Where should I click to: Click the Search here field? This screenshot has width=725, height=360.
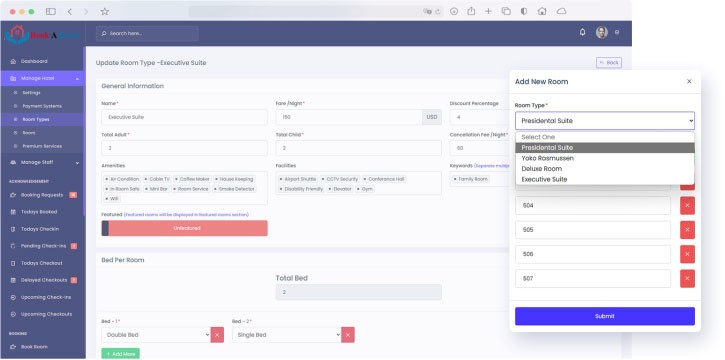point(147,33)
